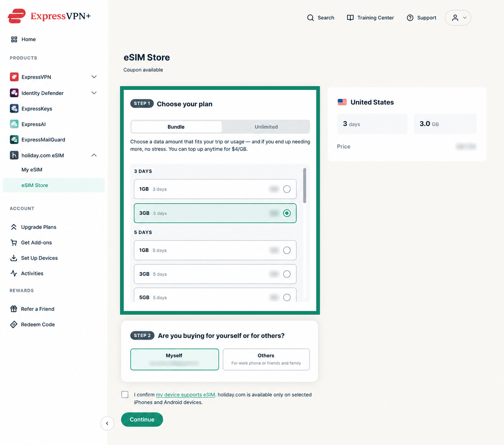Open Refer a Friend in the sidebar
Image resolution: width=504 pixels, height=445 pixels.
(38, 309)
